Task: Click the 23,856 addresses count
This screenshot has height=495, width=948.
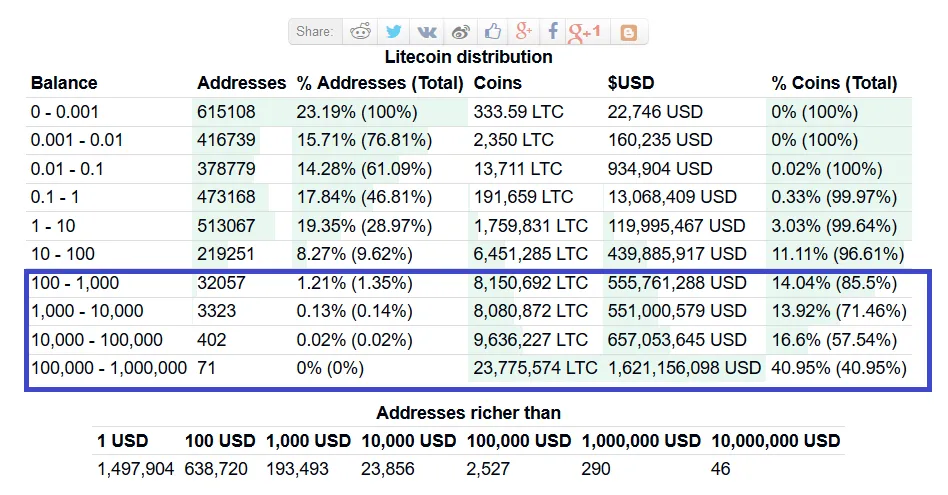Action: coord(388,468)
